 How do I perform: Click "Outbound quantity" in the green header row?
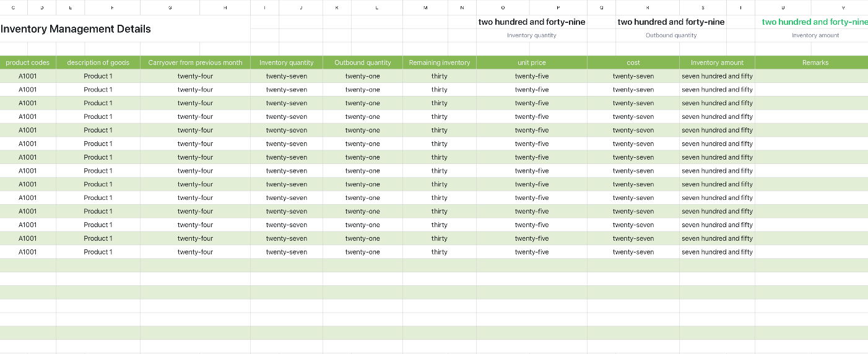pyautogui.click(x=363, y=63)
